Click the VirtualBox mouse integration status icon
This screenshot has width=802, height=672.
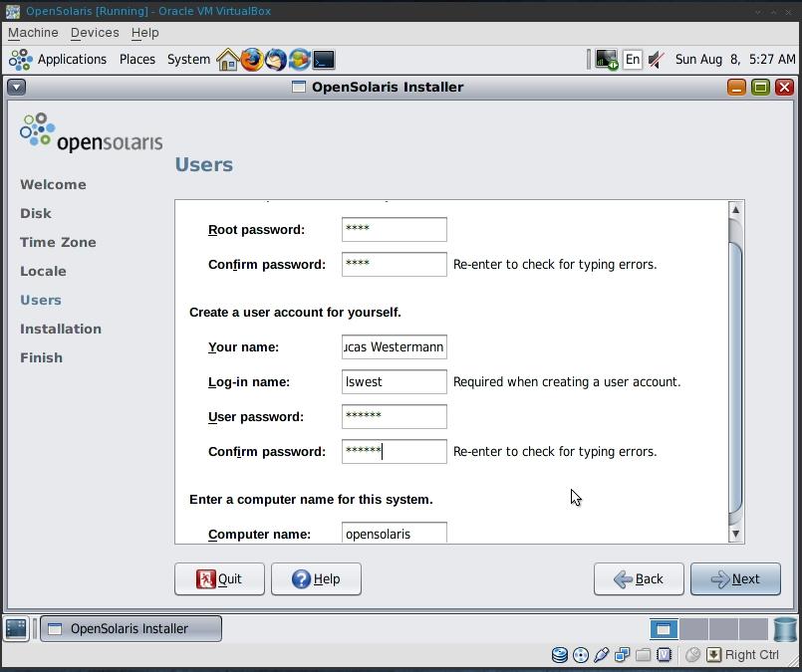tap(692, 655)
